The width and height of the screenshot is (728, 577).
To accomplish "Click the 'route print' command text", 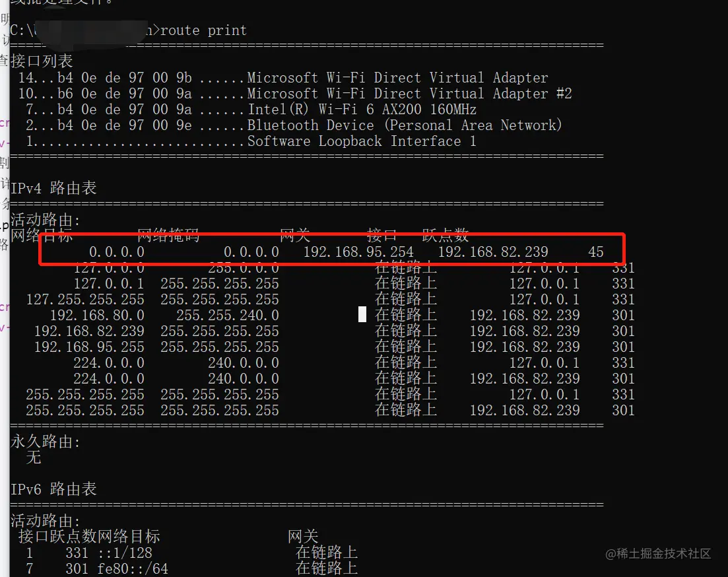I will click(x=203, y=30).
